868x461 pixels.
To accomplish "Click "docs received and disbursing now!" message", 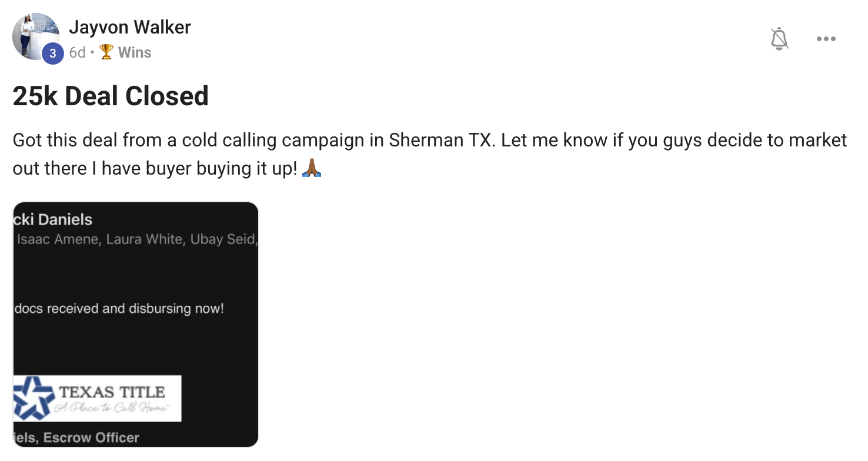I will [119, 308].
